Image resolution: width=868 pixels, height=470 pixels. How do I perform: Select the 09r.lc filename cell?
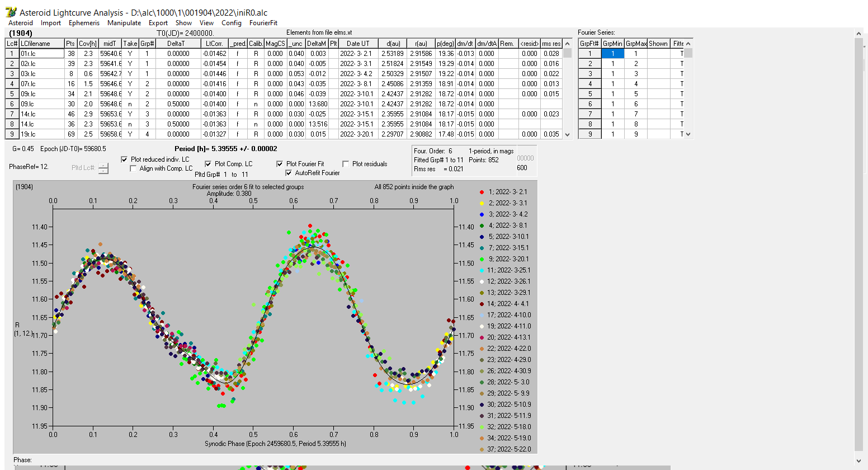tap(42, 94)
